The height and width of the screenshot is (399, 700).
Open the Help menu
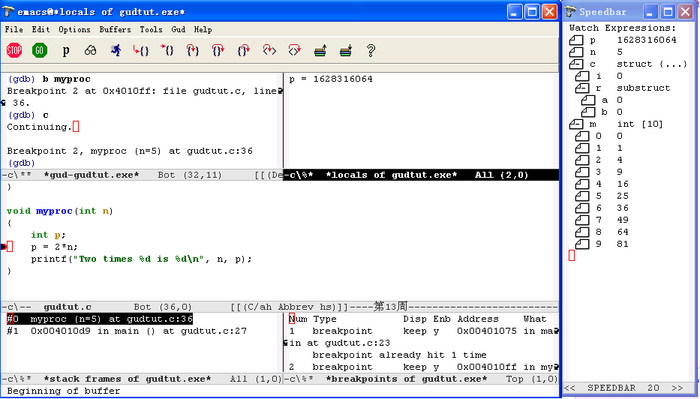pyautogui.click(x=203, y=29)
